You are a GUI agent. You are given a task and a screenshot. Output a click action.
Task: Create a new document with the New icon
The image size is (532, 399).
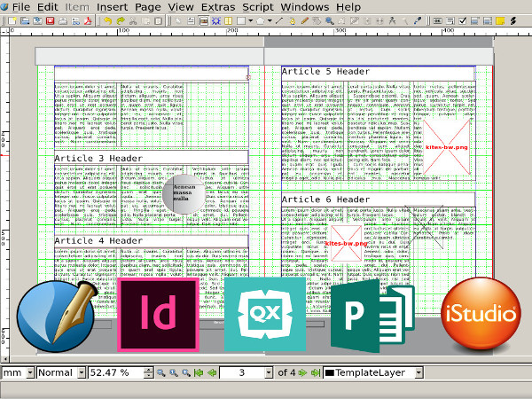pos(12,21)
